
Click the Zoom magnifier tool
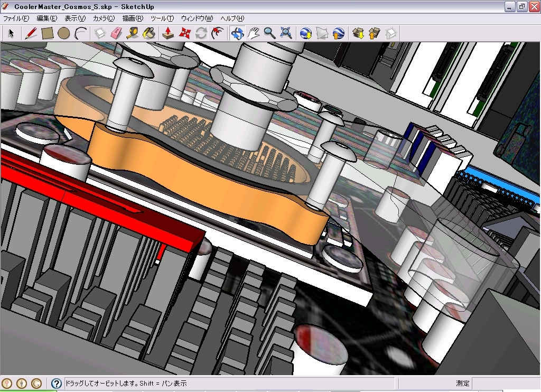click(x=270, y=33)
